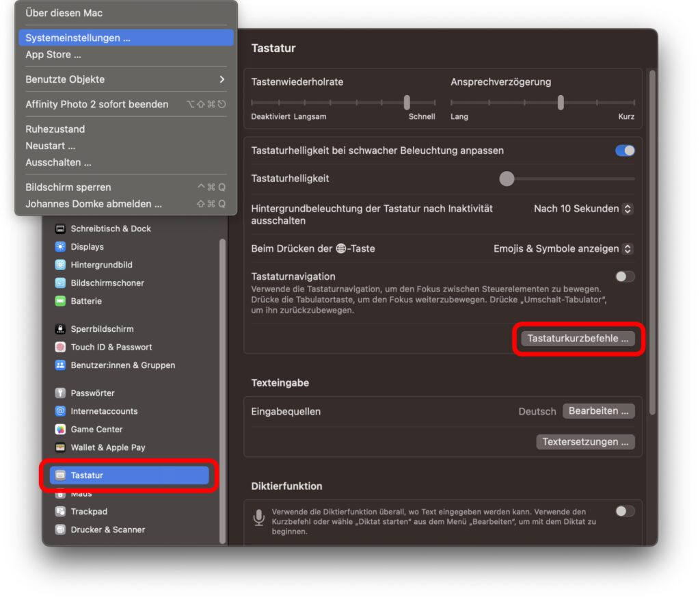Click the Wallet & Apple Pay icon
The image size is (700, 602).
[x=60, y=447]
